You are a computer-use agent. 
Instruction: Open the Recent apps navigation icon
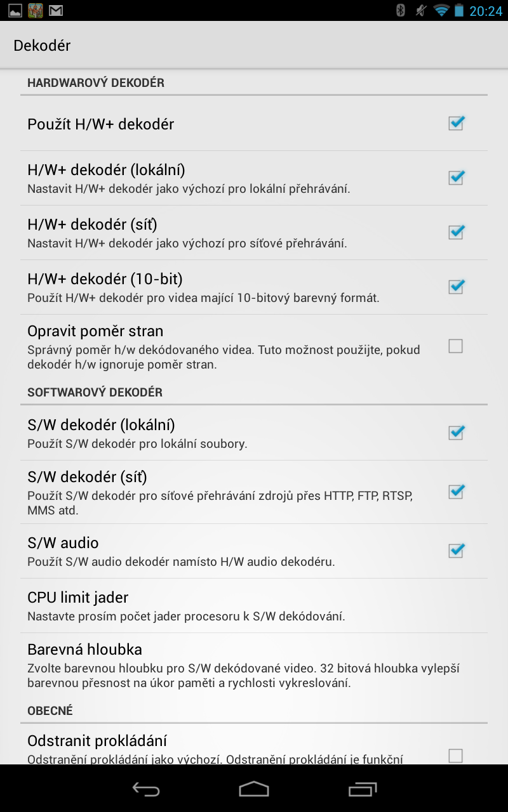[363, 789]
